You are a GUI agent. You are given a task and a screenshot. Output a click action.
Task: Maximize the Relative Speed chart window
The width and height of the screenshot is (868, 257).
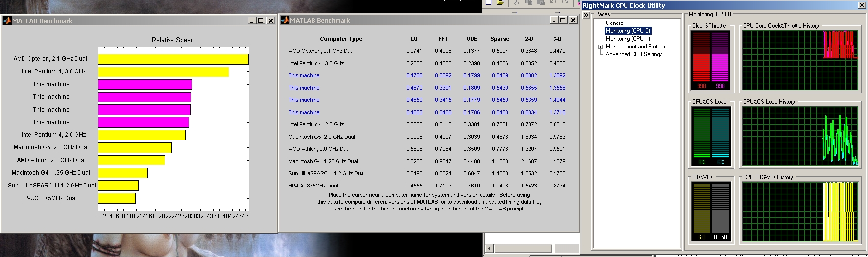[261, 21]
